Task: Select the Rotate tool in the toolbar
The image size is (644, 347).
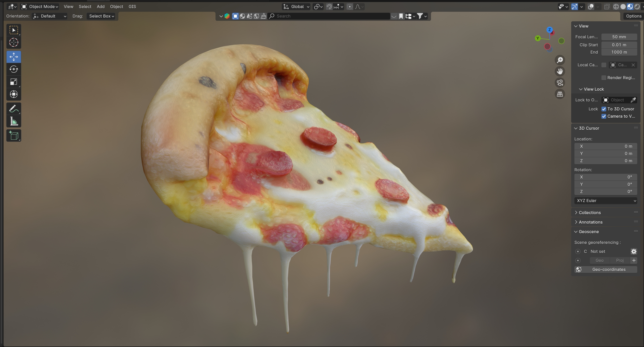Action: click(x=14, y=69)
